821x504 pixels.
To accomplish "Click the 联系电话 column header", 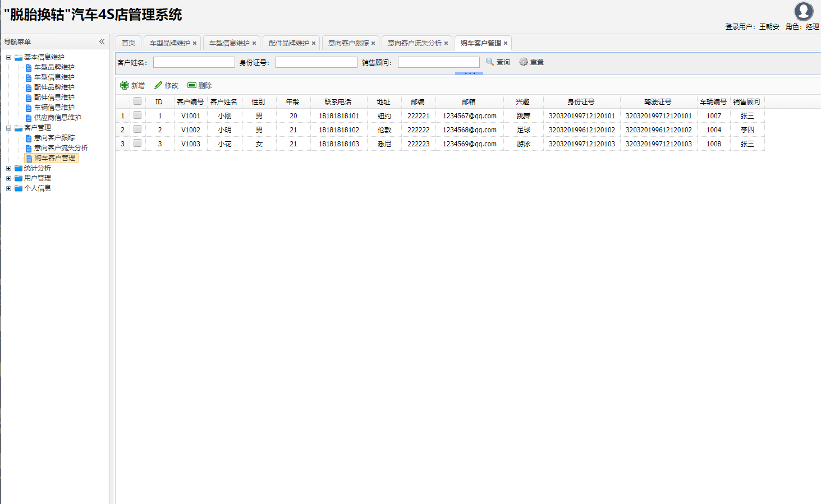I will pyautogui.click(x=338, y=102).
